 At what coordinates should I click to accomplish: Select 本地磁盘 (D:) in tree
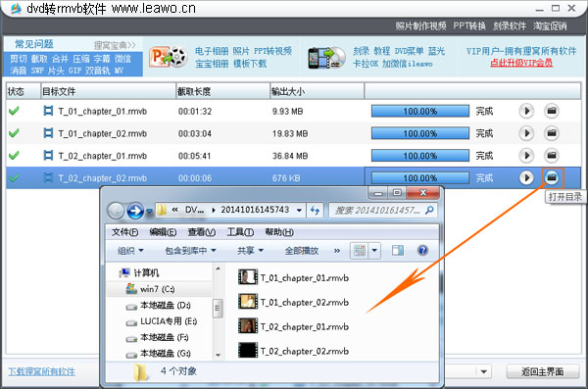click(x=159, y=306)
